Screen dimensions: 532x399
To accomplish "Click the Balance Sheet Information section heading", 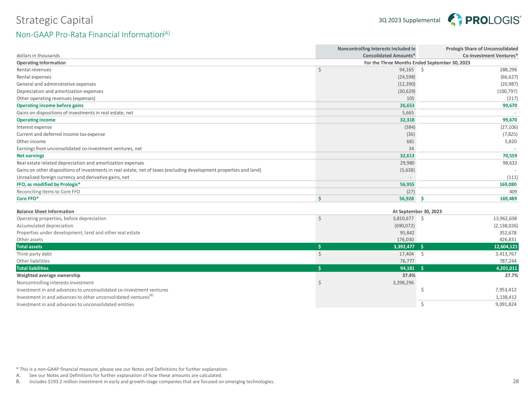I will 45,211.
